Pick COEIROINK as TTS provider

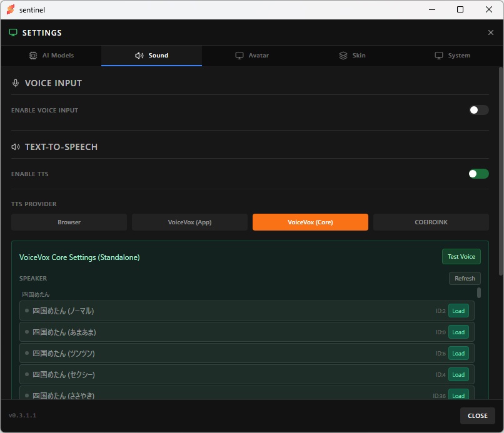(x=431, y=222)
